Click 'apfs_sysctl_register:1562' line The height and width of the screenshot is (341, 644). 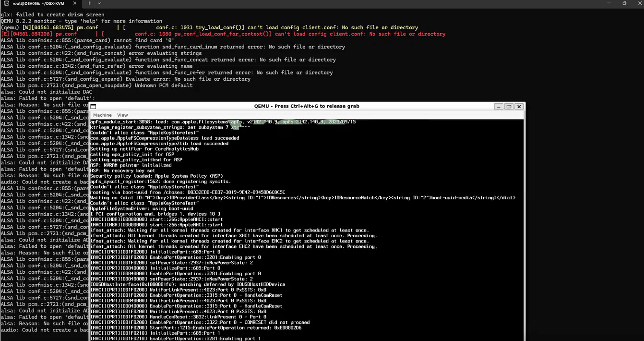coord(161,182)
